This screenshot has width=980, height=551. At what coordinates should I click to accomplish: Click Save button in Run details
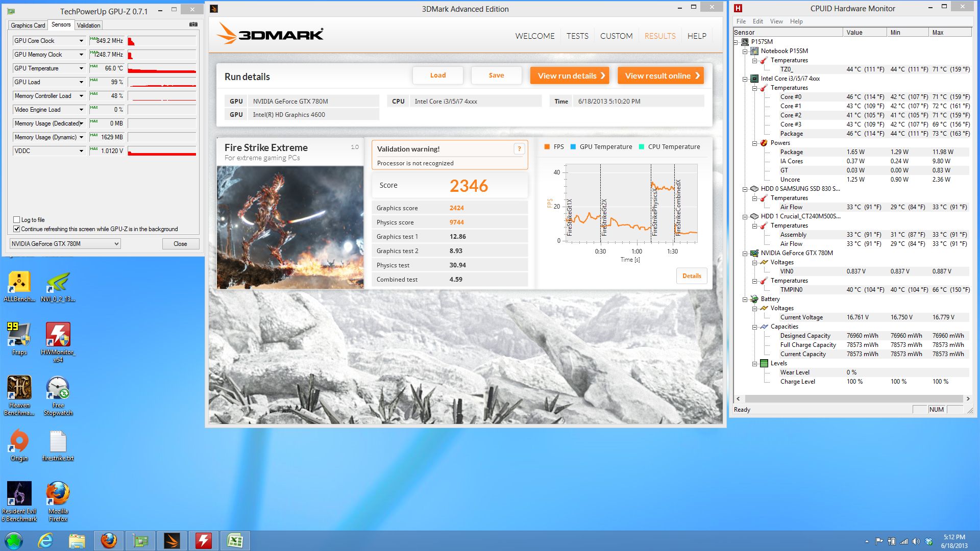(496, 76)
